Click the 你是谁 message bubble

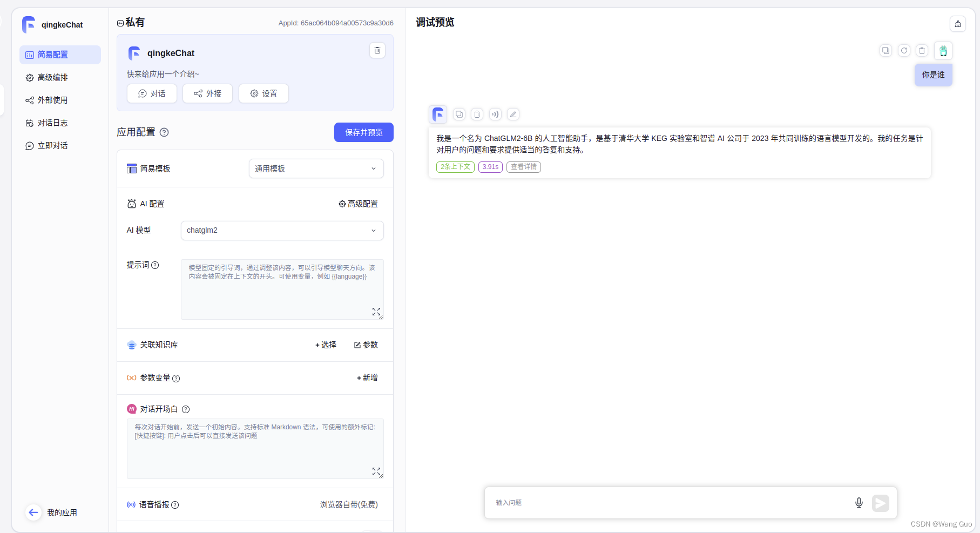pyautogui.click(x=934, y=75)
